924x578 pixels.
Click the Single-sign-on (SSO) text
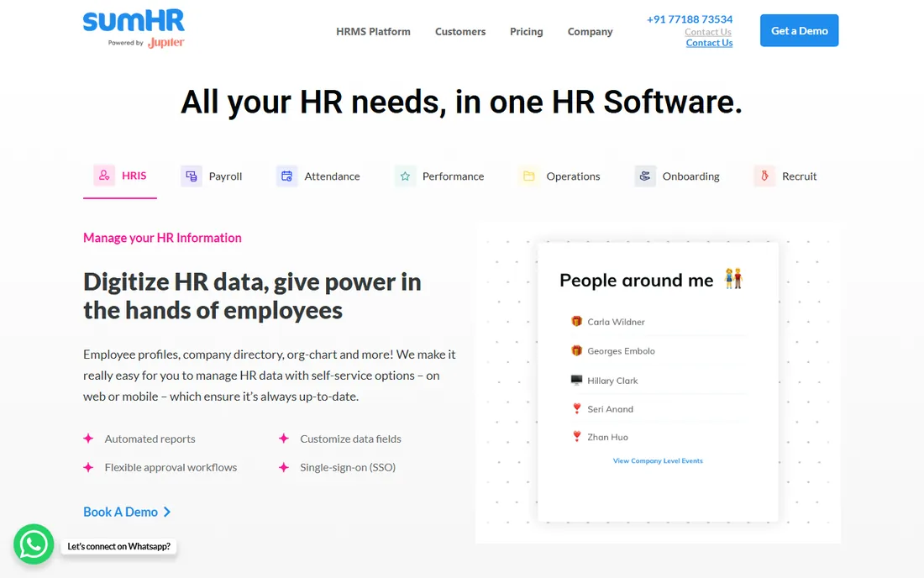pos(348,467)
